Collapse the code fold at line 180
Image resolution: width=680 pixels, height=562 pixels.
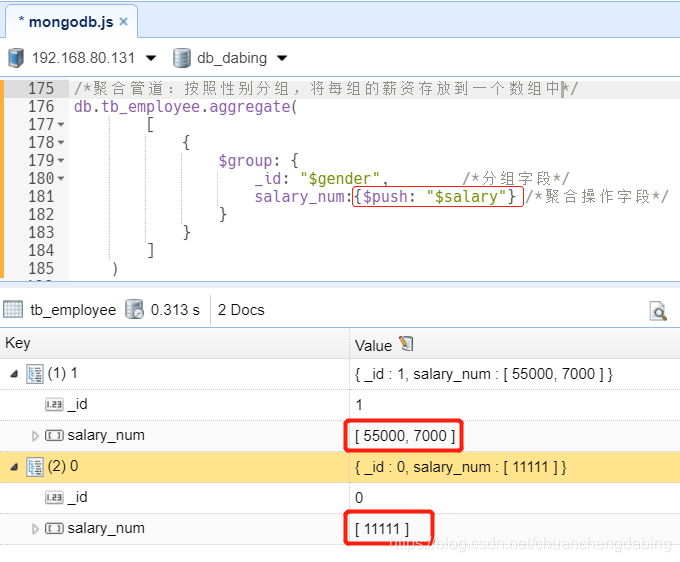click(x=61, y=179)
